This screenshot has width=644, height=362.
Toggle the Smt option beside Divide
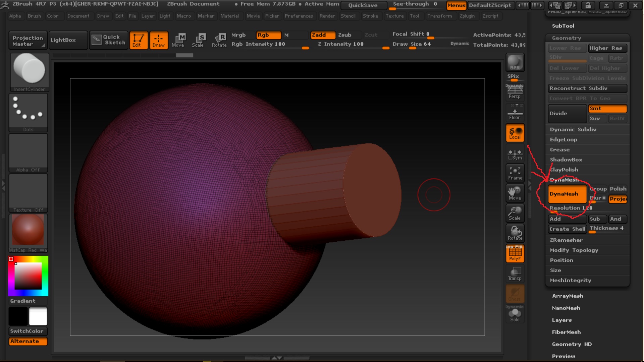point(607,108)
